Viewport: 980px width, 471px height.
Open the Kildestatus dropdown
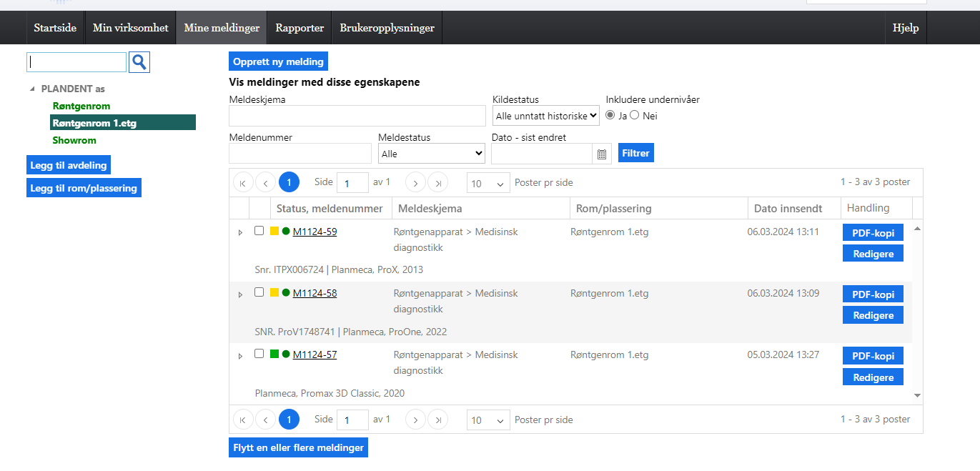coord(546,116)
